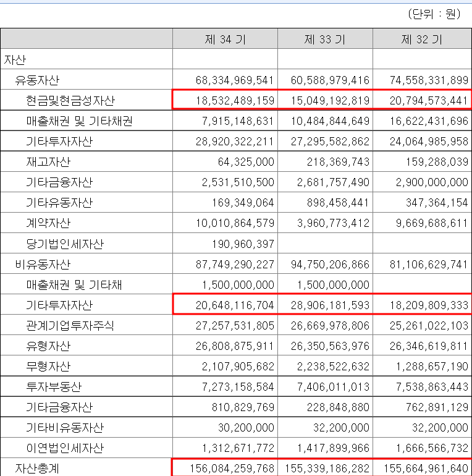Click value 190,960,397

(243, 244)
